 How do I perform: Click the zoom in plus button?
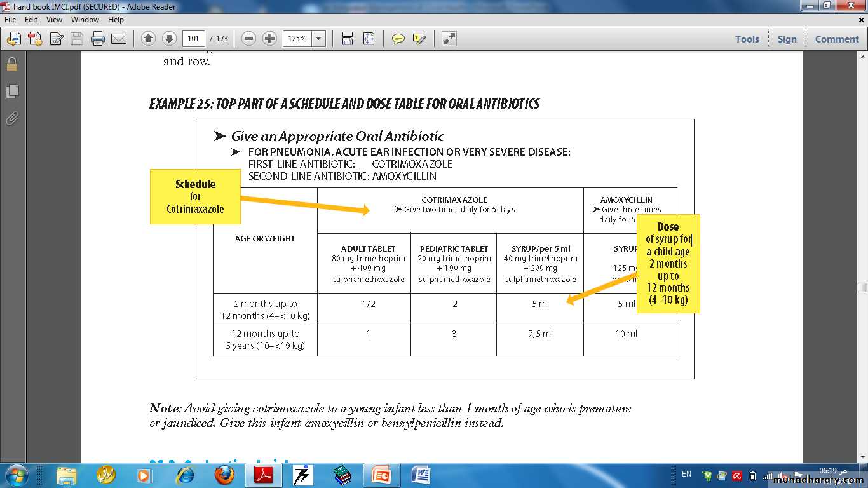269,39
